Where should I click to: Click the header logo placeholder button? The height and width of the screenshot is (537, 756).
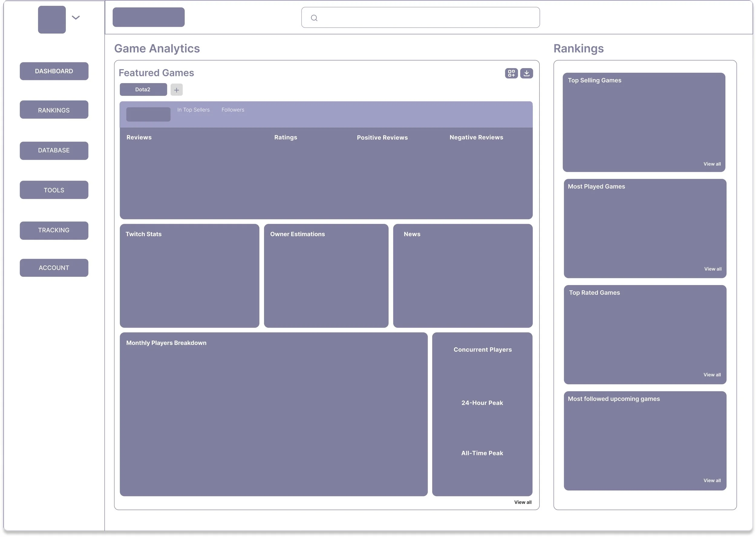click(x=148, y=17)
